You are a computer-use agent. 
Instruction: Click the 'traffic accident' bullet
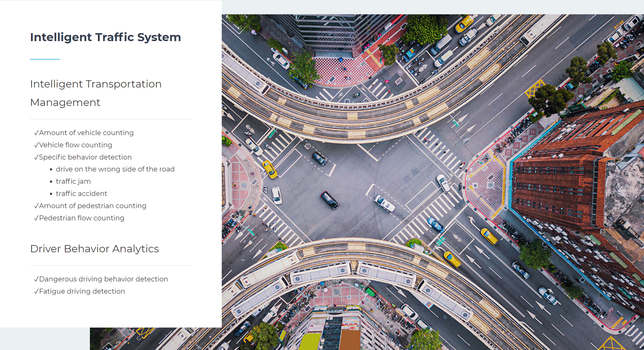click(81, 194)
